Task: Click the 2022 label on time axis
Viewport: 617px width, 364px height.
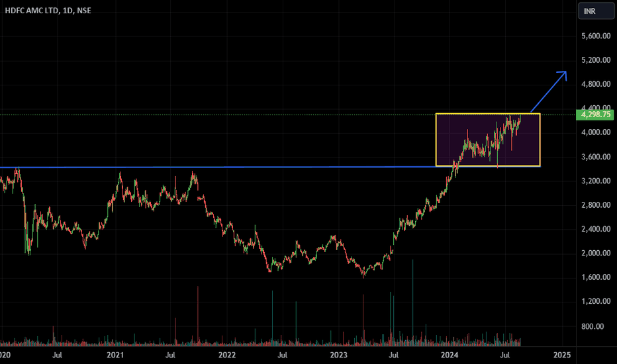Action: click(227, 355)
